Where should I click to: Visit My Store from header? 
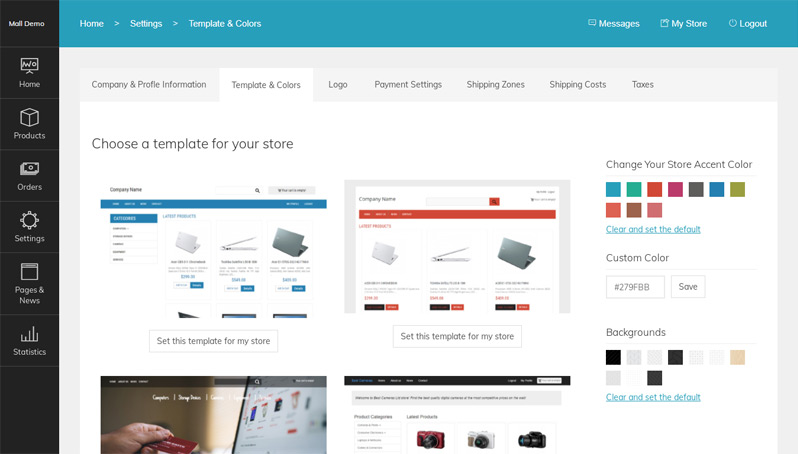683,23
